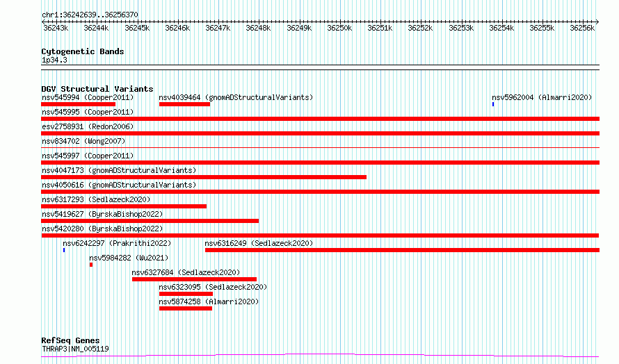
Task: Open the nsv545995 (Cooper2011) variant label
Action: (x=88, y=112)
